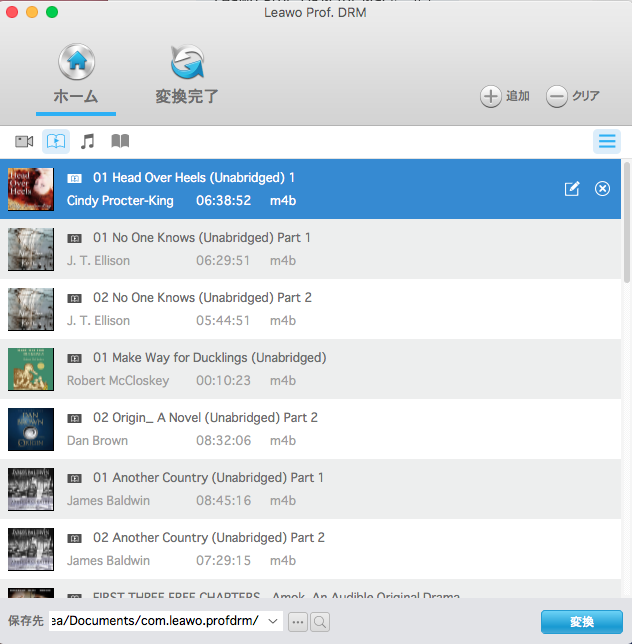The image size is (632, 644).
Task: Click audiobook type icon beside Make Way for Ducklings
Action: [x=74, y=359]
